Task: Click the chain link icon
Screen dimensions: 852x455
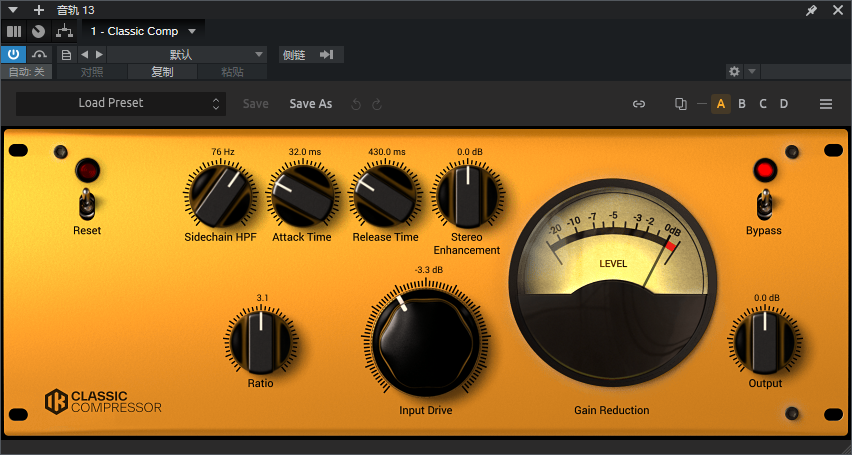Action: [639, 104]
